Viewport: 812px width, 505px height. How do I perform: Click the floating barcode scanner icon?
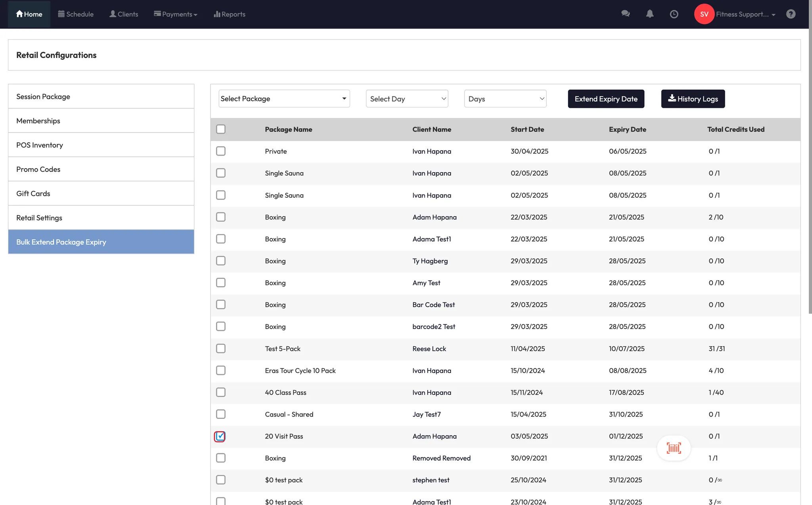click(x=674, y=448)
